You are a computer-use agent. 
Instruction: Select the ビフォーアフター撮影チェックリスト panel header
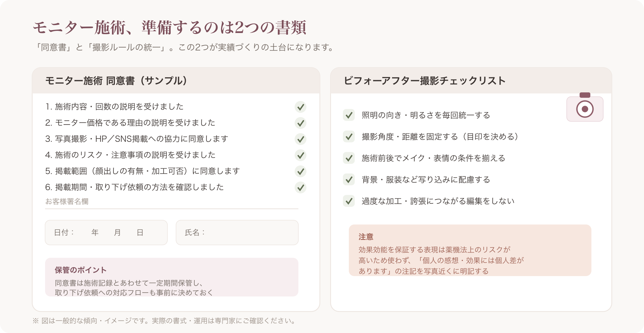(x=471, y=81)
